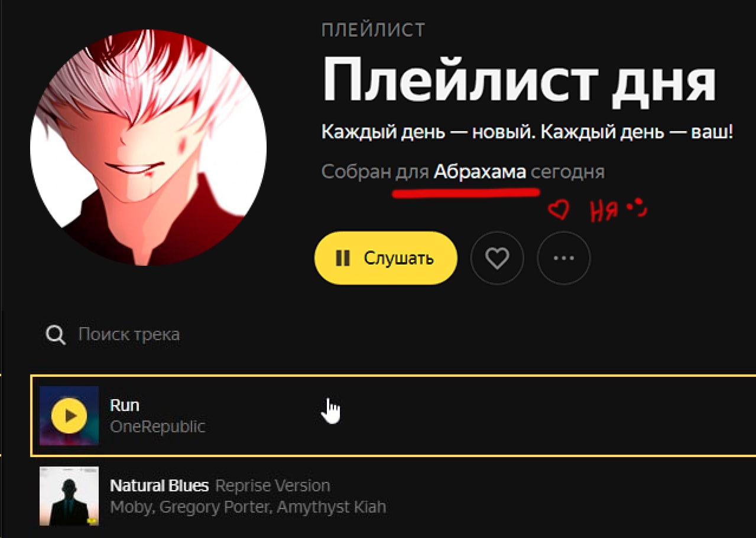Like the playlist with the heart button
This screenshot has width=756, height=538.
pos(497,258)
